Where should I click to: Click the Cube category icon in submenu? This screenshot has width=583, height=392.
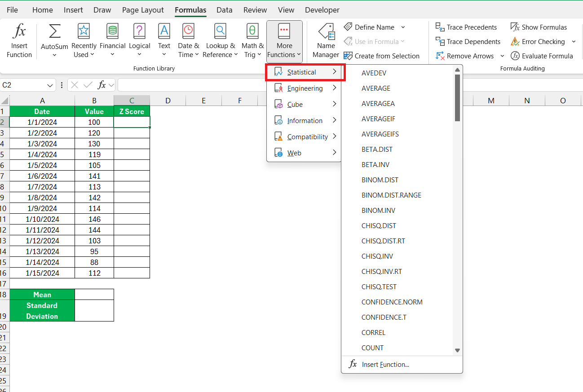pos(279,105)
